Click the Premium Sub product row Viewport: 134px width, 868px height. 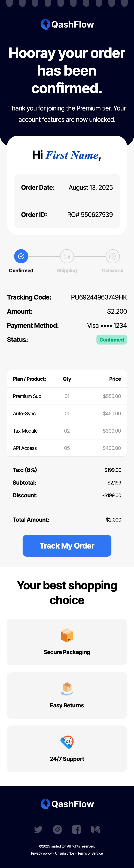click(x=67, y=396)
